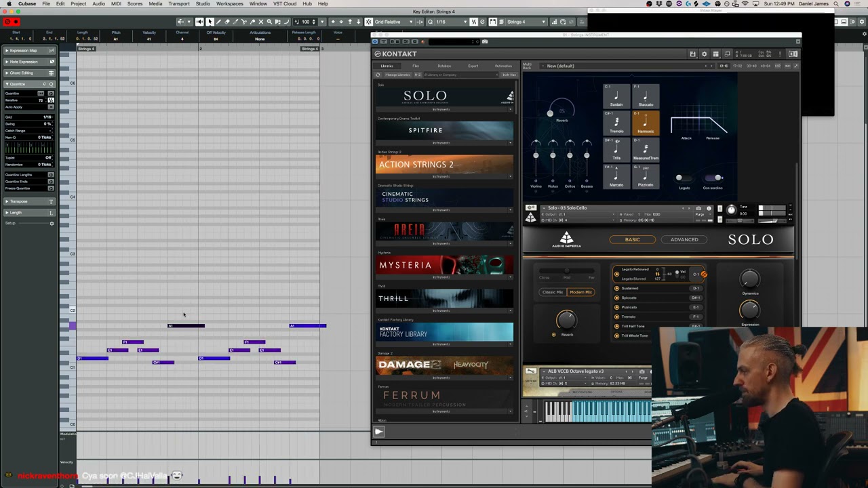Click the Violins volume fader
The image size is (868, 488).
536,155
